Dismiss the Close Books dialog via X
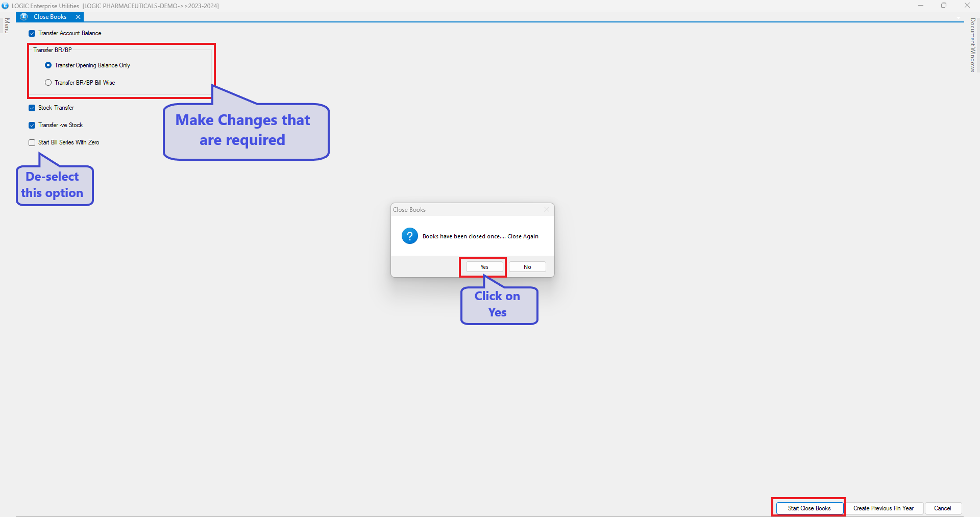 (547, 210)
